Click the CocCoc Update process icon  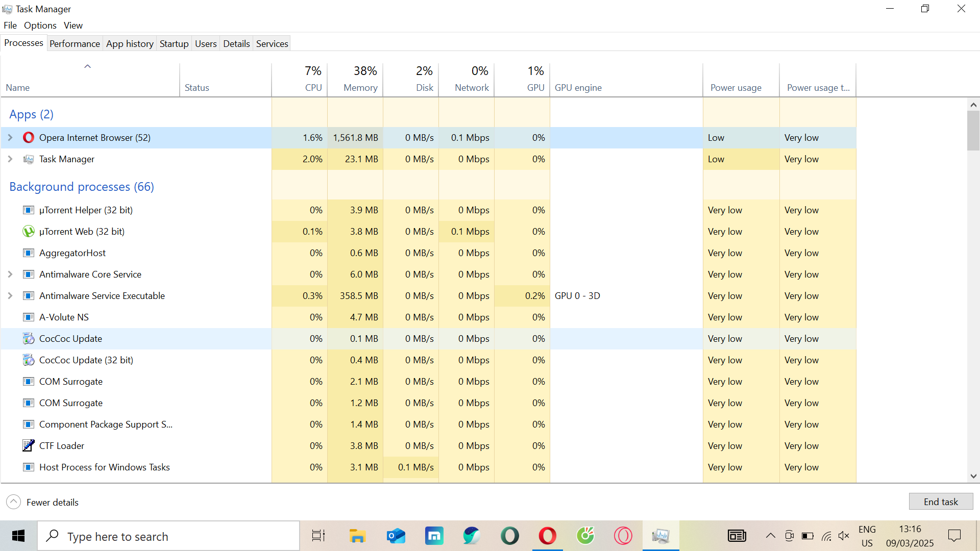coord(29,339)
